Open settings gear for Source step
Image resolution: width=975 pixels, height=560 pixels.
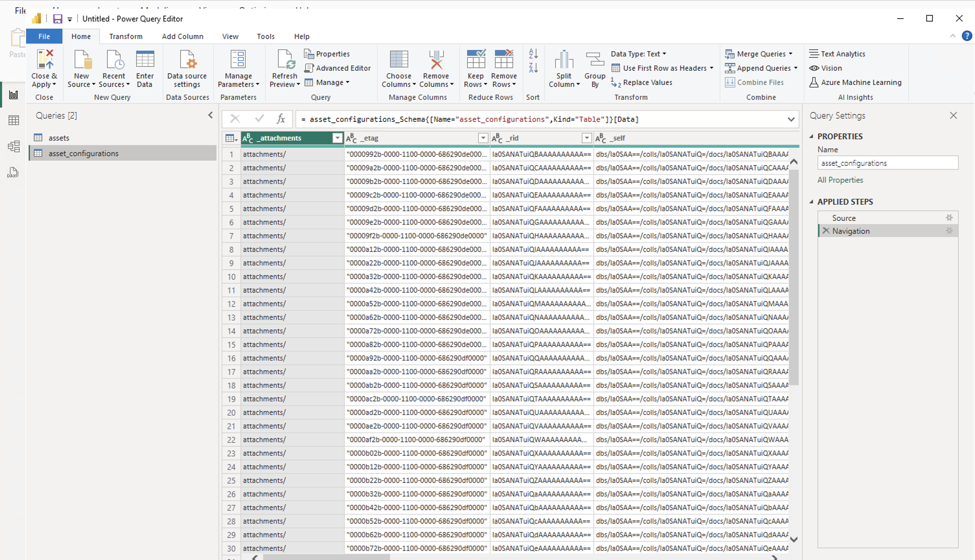click(949, 218)
